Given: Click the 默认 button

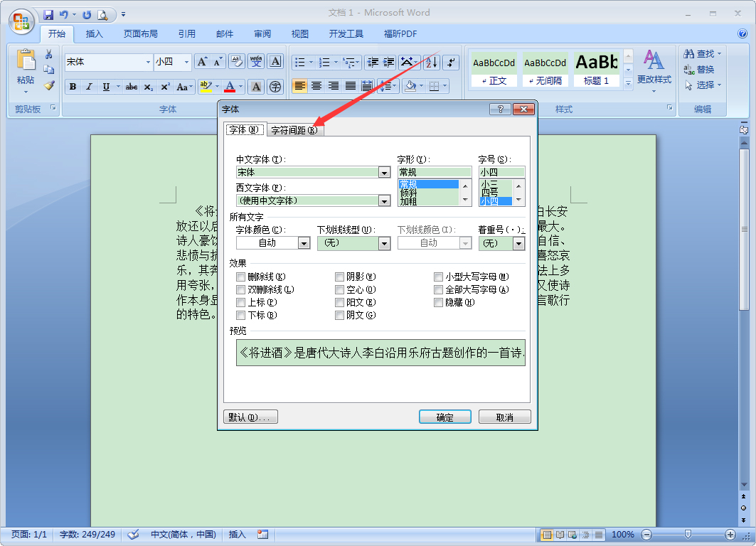Looking at the screenshot, I should (x=250, y=417).
